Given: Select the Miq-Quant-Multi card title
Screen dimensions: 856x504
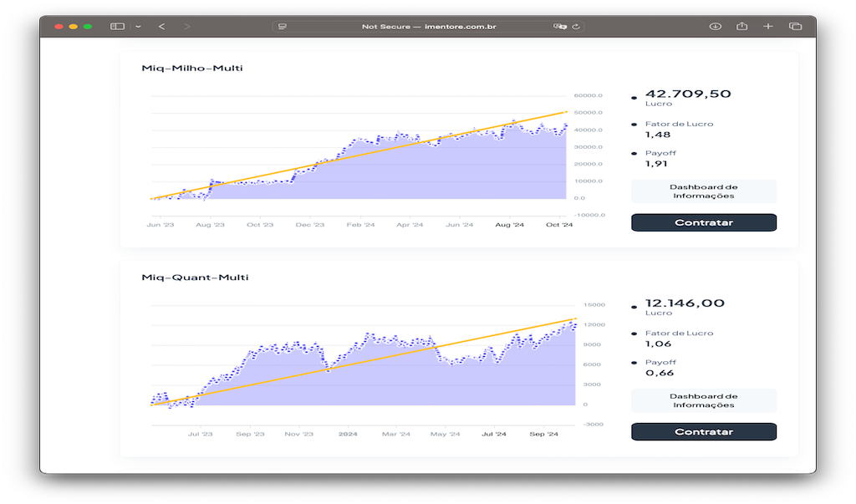Looking at the screenshot, I should point(195,277).
